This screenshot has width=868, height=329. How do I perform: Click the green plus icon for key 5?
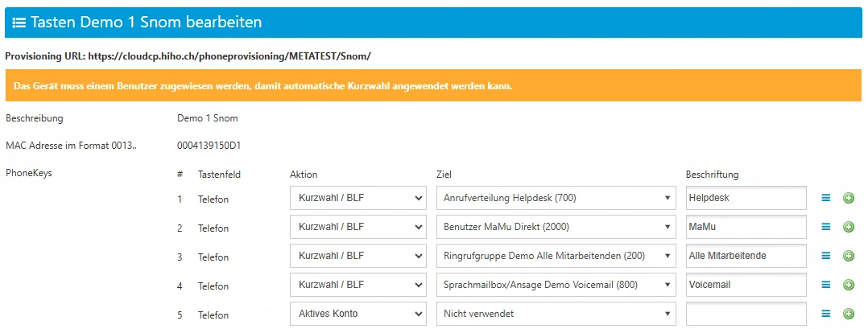pos(848,314)
